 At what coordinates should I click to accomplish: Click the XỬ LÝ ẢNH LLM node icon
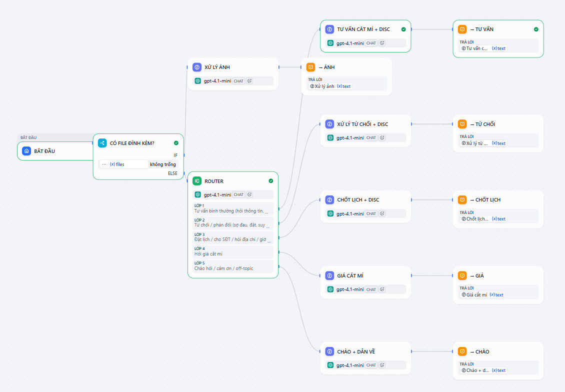pos(195,66)
